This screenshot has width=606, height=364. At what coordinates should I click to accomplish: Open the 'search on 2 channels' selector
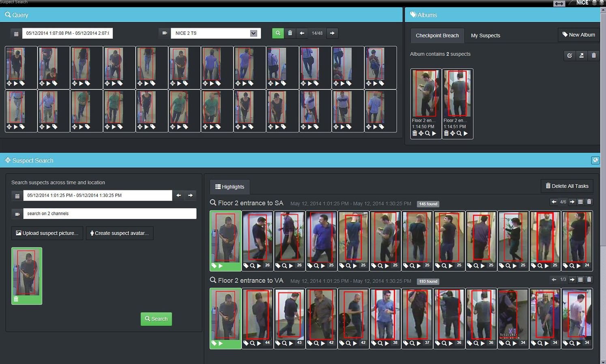(110, 214)
